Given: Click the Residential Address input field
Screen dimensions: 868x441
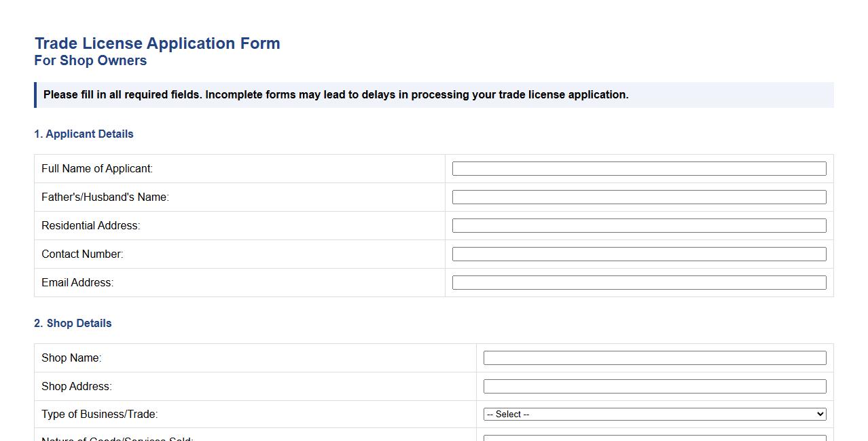Looking at the screenshot, I should [x=638, y=225].
